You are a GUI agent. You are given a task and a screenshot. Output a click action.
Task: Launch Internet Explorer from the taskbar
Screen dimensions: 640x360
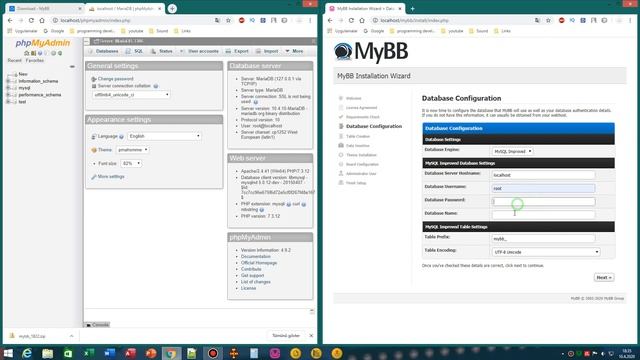pos(27,353)
